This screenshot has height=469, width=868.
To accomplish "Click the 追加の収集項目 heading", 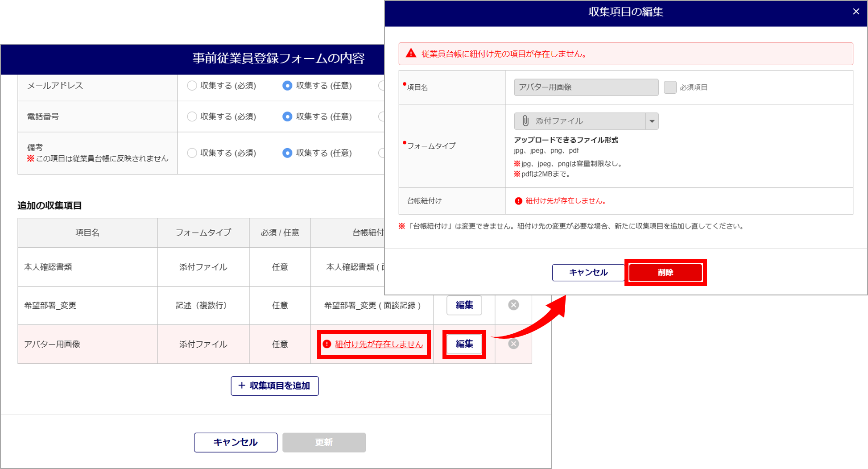I will pyautogui.click(x=50, y=206).
